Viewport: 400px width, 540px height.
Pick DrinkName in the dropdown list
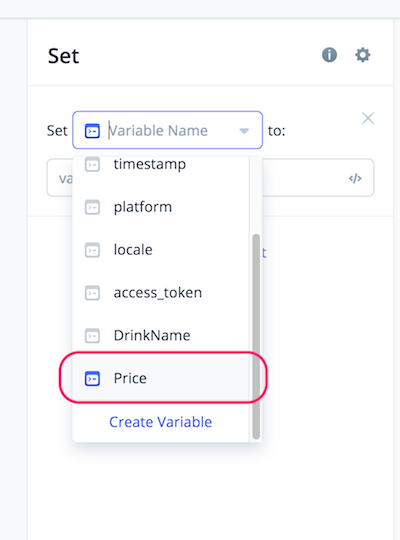coord(161,335)
